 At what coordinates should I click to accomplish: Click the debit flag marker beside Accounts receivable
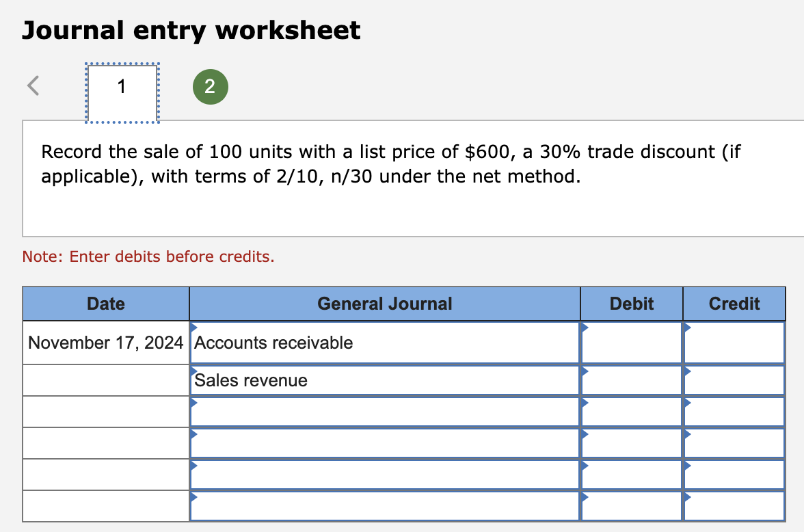(585, 327)
